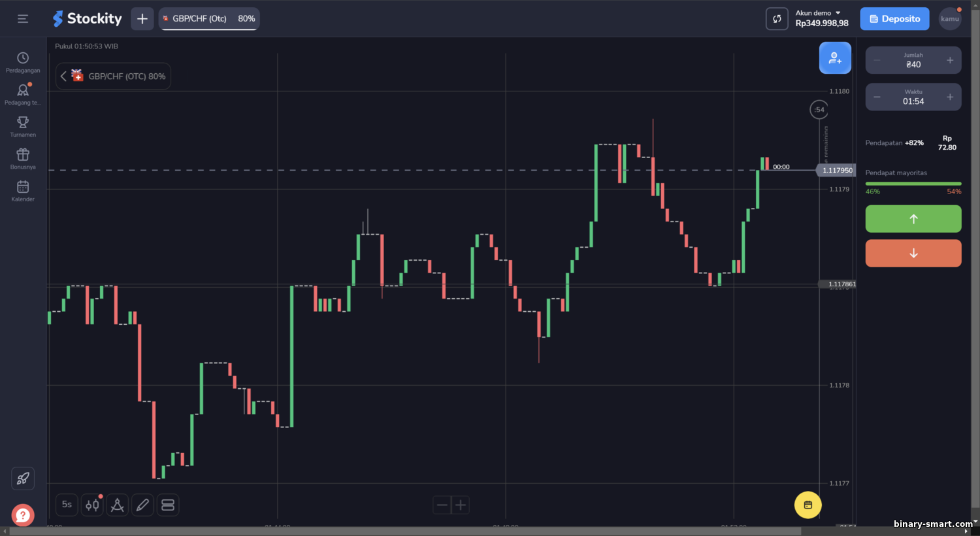Select the pencil drawing tool
The height and width of the screenshot is (536, 980).
point(142,505)
